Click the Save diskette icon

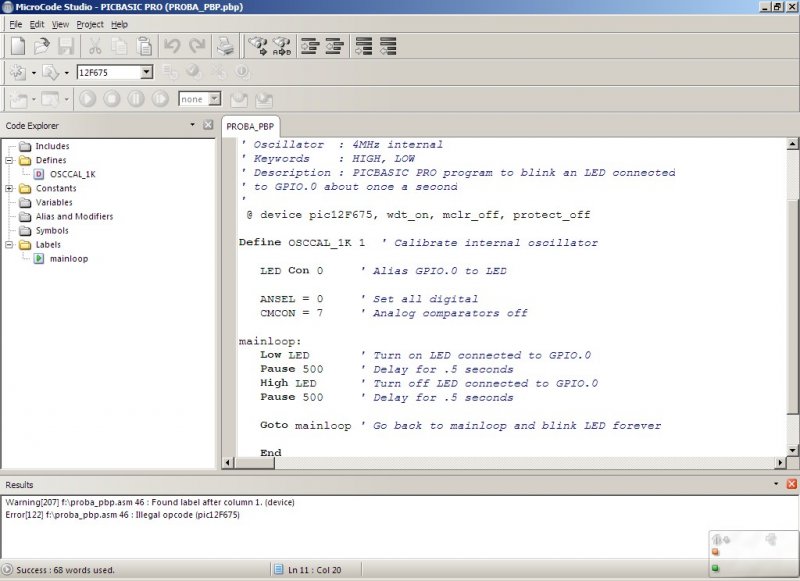point(66,46)
